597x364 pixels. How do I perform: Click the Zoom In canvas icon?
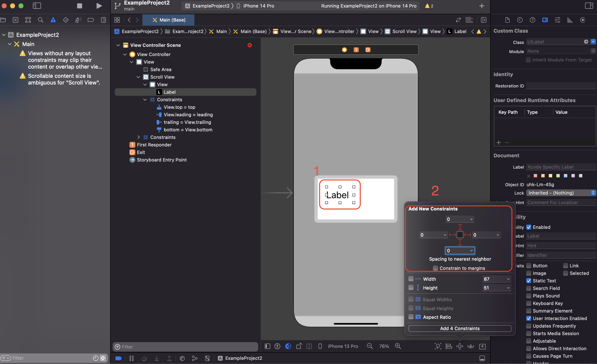(398, 346)
